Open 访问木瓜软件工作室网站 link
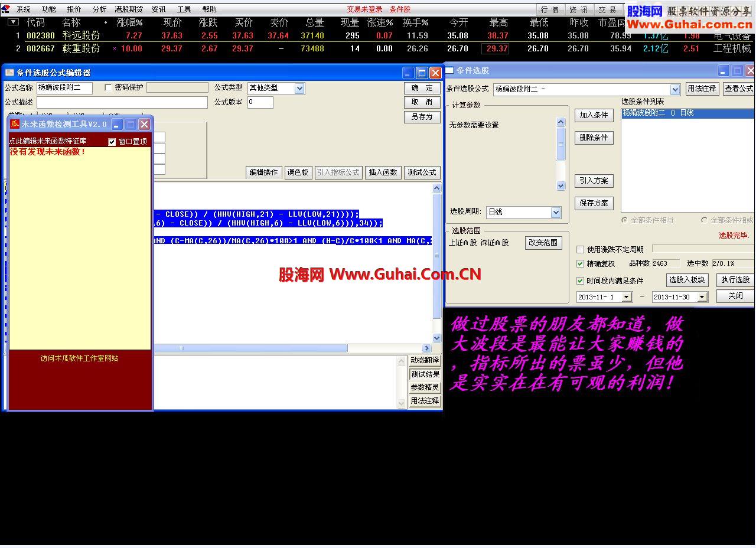Screen dimensions: 756x548 point(79,358)
